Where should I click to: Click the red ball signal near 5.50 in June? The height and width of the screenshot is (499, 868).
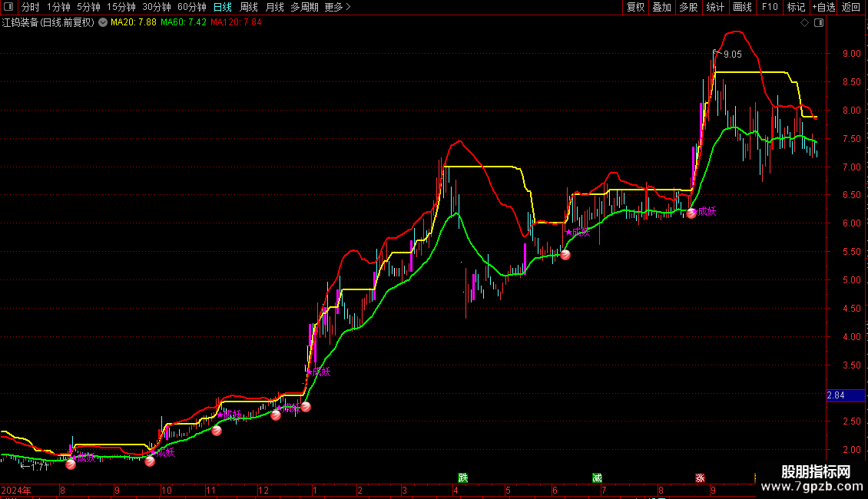[x=565, y=254]
